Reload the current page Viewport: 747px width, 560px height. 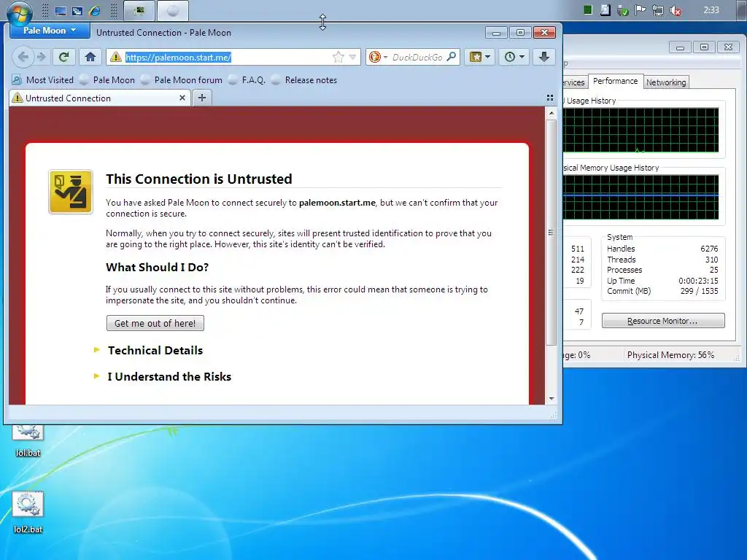pyautogui.click(x=63, y=57)
